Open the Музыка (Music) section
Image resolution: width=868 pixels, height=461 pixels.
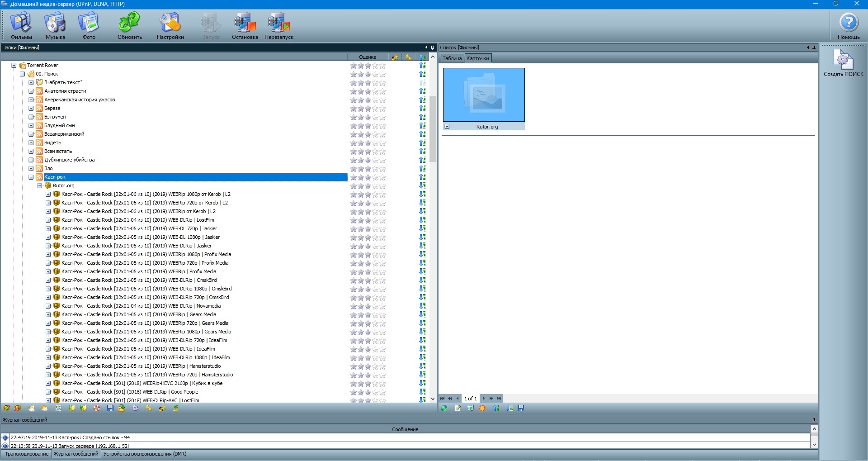[x=55, y=26]
